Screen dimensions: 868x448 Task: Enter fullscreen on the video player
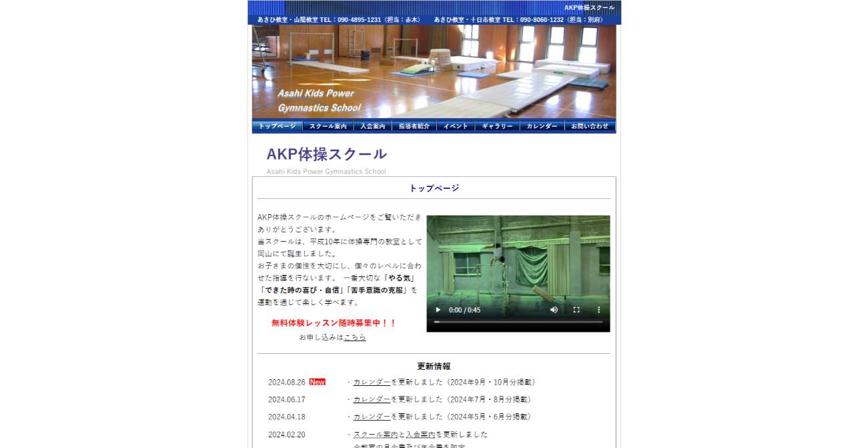575,310
